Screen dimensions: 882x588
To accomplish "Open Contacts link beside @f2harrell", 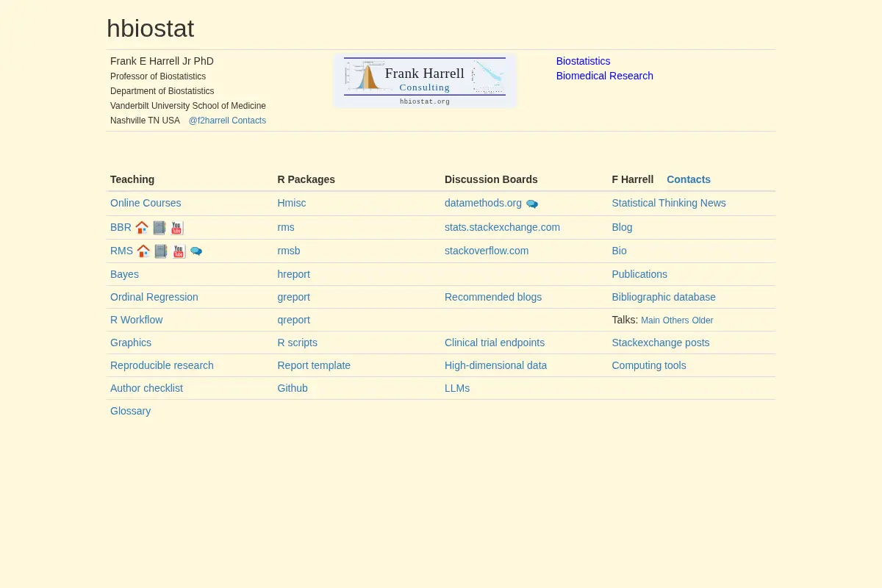I will click(249, 121).
